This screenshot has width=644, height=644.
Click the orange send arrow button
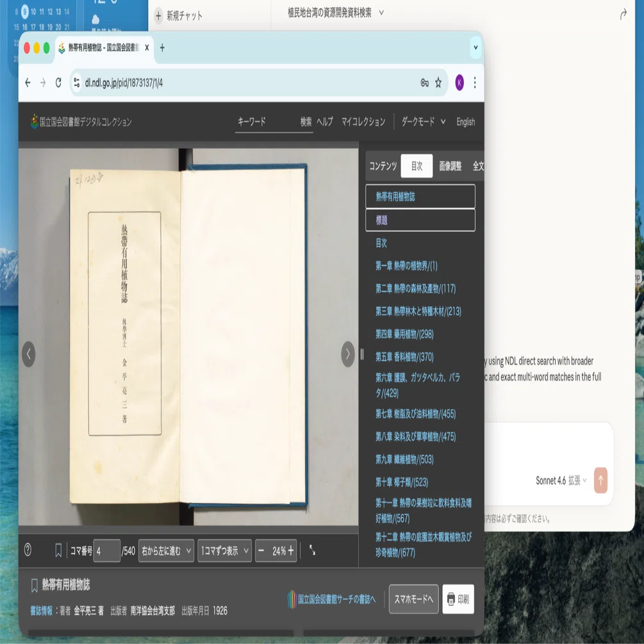600,480
